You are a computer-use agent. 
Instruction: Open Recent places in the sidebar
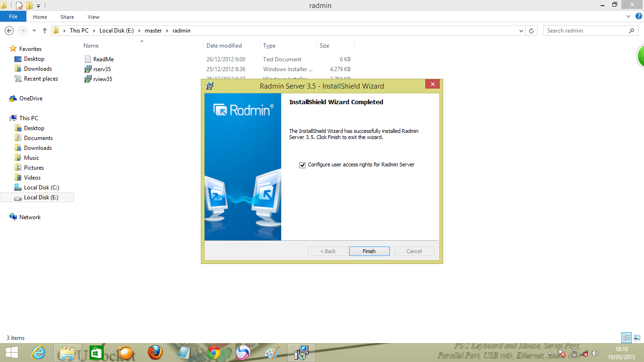pos(41,79)
